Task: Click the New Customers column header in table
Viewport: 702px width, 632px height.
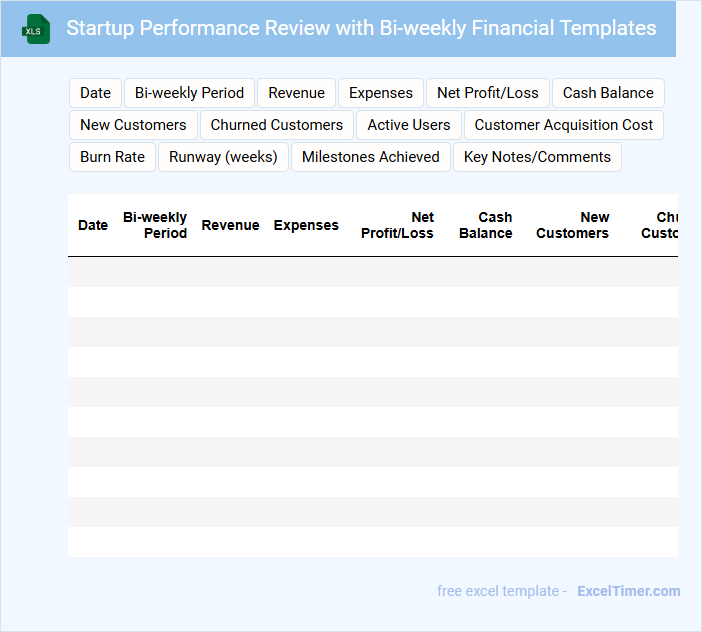Action: [x=573, y=225]
